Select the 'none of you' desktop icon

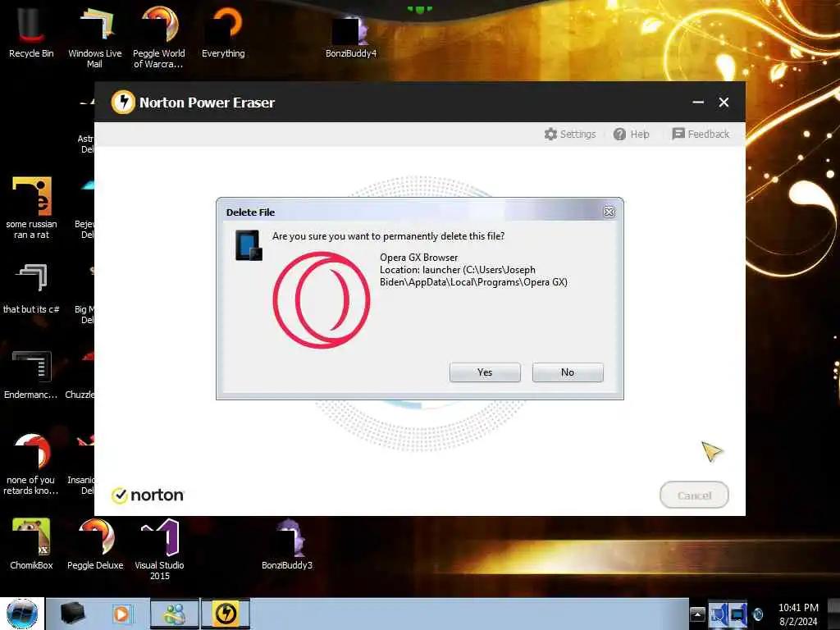tap(31, 464)
